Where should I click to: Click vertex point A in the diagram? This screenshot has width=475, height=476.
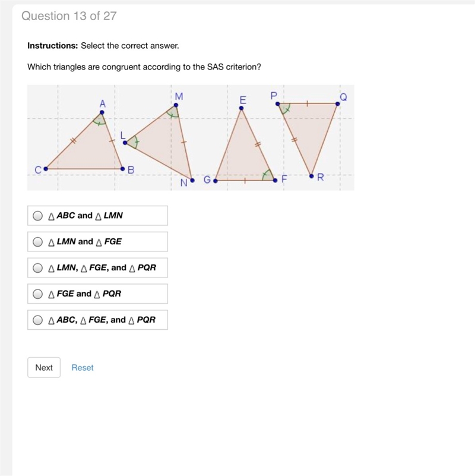(102, 112)
